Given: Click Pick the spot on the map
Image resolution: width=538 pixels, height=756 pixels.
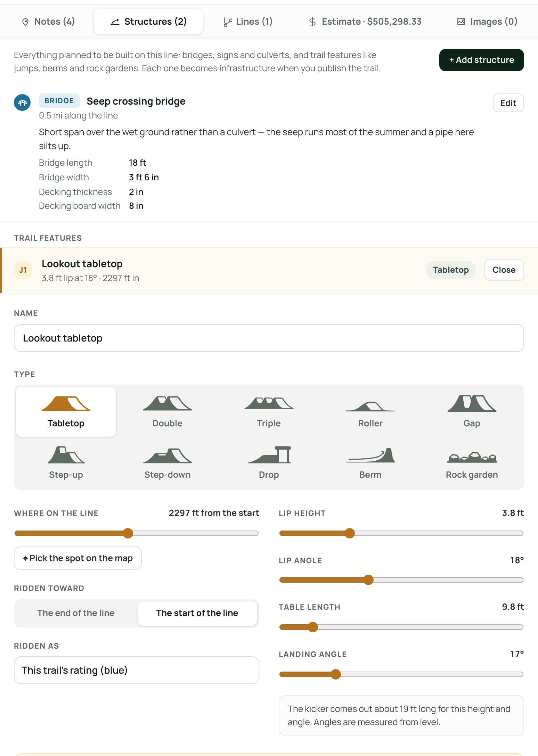Looking at the screenshot, I should [78, 558].
